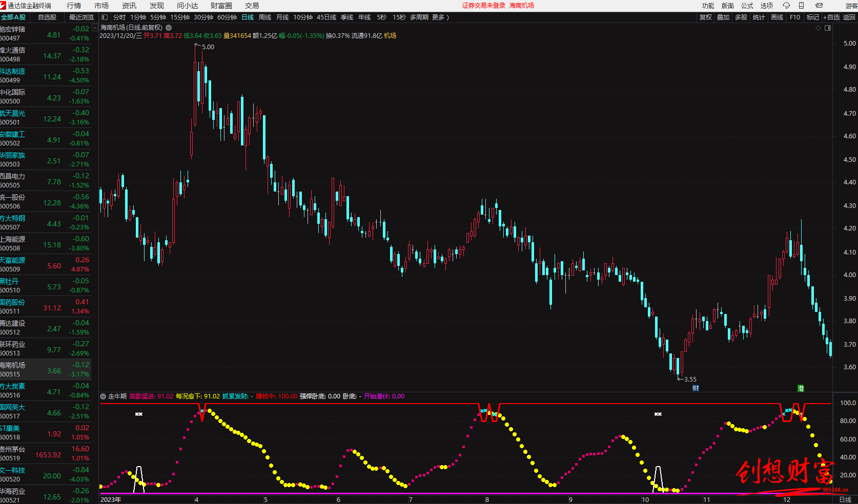Select the 30分钟 period
Viewport: 858px width, 504px height.
(x=203, y=17)
